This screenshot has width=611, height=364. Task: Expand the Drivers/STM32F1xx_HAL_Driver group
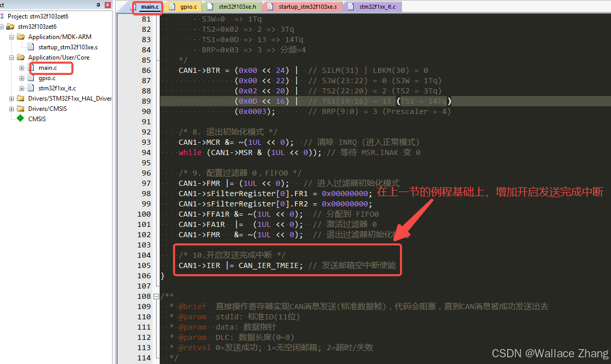point(12,99)
